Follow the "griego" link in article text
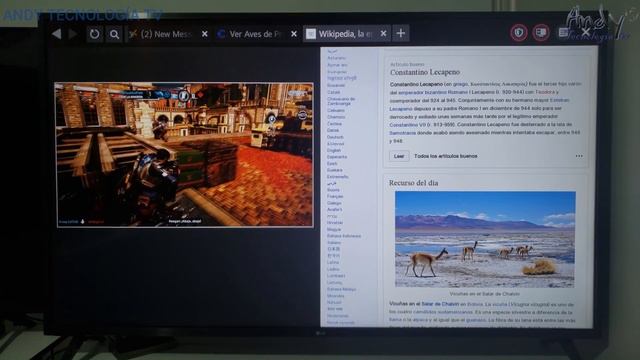 (x=460, y=84)
